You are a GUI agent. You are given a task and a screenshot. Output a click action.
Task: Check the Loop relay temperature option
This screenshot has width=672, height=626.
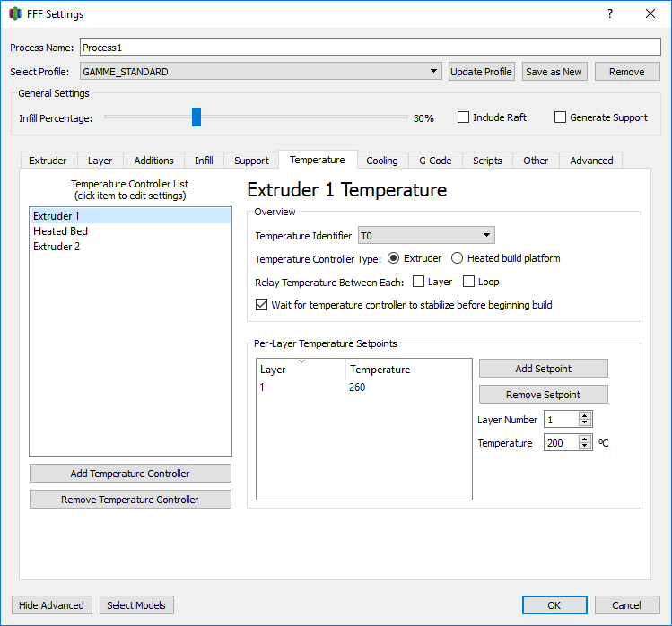click(468, 282)
